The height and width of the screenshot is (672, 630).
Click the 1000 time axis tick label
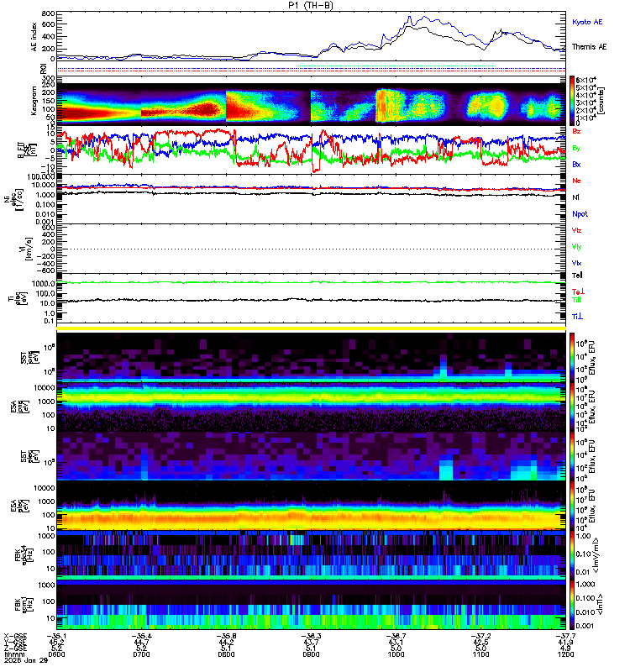(x=396, y=654)
